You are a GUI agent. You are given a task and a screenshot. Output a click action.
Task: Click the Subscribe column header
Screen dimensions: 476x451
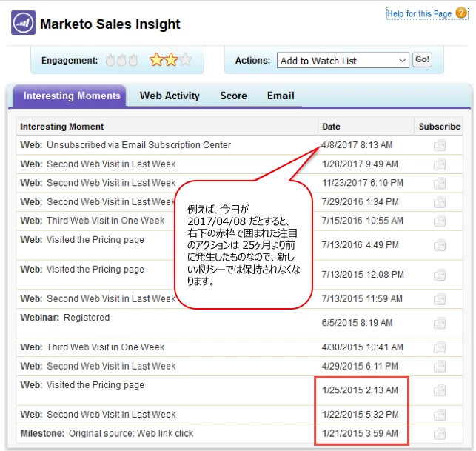click(x=440, y=127)
